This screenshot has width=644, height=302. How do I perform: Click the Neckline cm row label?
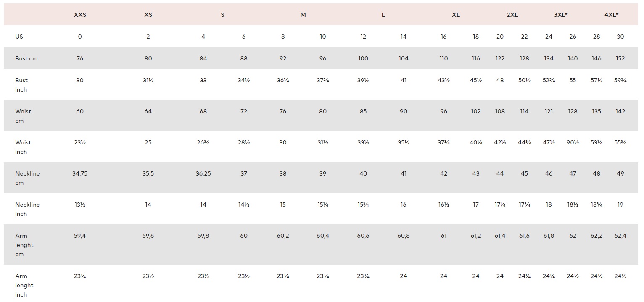point(27,178)
